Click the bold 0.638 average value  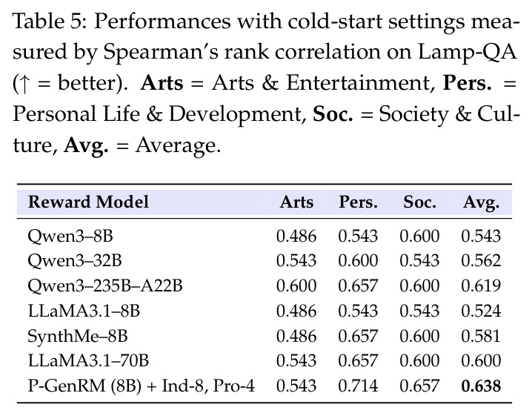pos(481,386)
